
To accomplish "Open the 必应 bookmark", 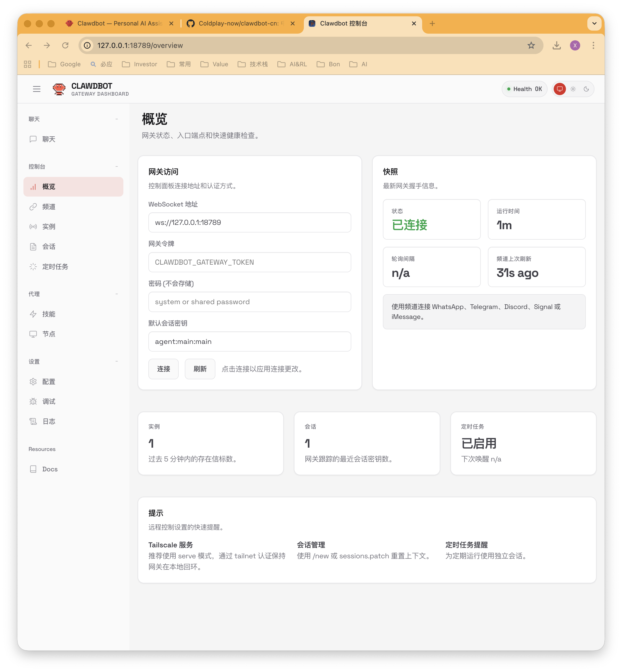I will click(101, 64).
